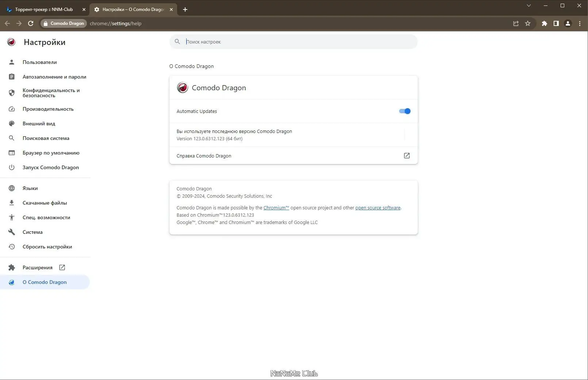Reload the current page
588x380 pixels.
pyautogui.click(x=31, y=23)
